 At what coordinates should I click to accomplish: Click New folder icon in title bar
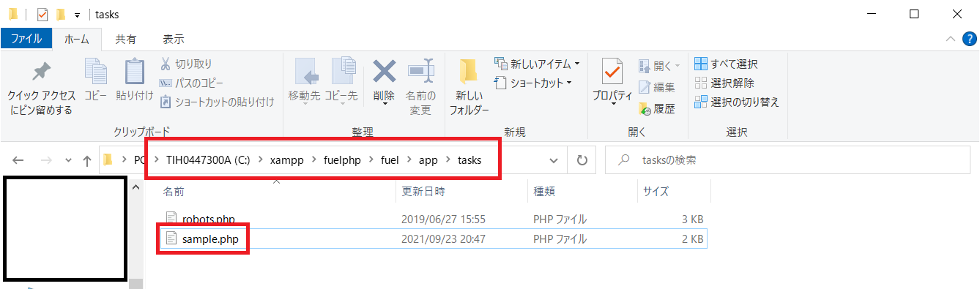62,14
